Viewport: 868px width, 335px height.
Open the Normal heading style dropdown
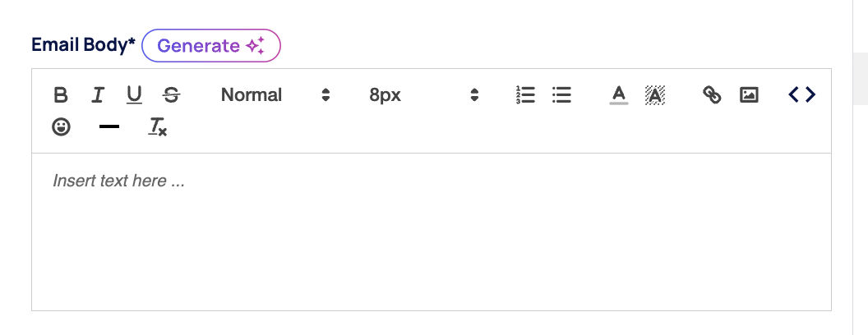click(252, 95)
